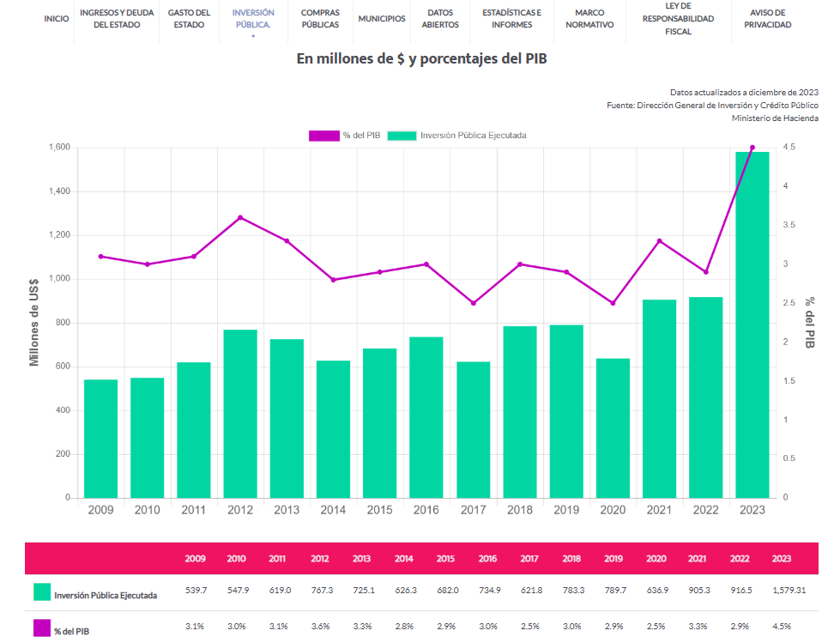This screenshot has height=643, width=840.
Task: Open the Aviso de Privacidad link
Action: pyautogui.click(x=770, y=19)
